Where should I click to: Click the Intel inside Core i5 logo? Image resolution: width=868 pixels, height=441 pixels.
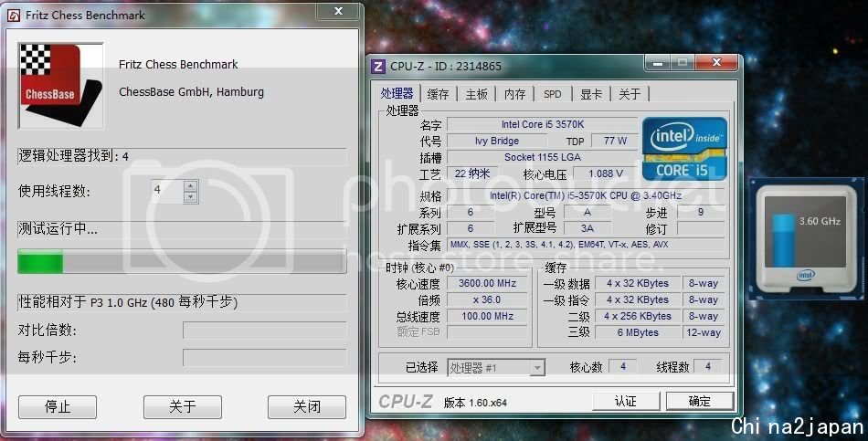pyautogui.click(x=684, y=148)
